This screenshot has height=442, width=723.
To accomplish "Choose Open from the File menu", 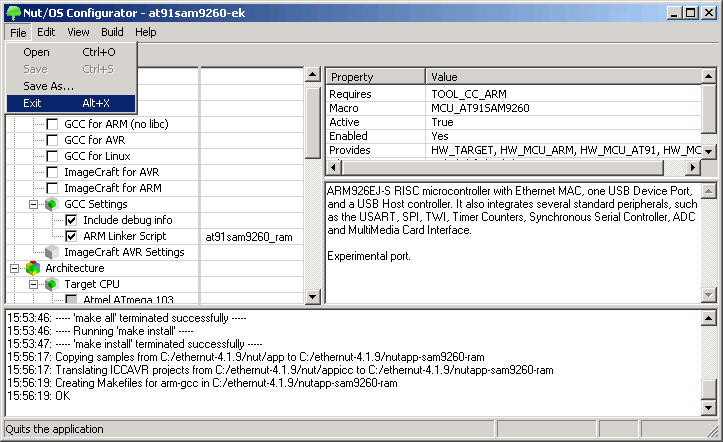I will (x=71, y=52).
